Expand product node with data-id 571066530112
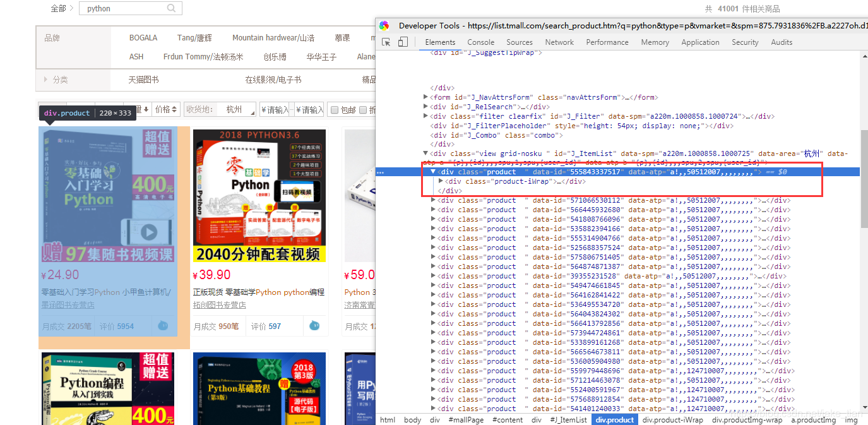This screenshot has width=868, height=425. (433, 200)
